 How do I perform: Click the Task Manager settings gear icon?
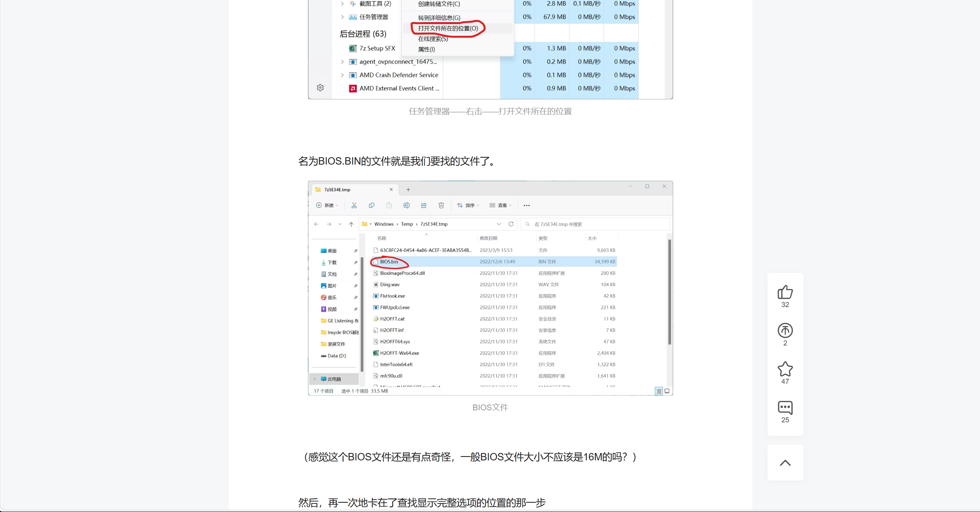tap(320, 88)
